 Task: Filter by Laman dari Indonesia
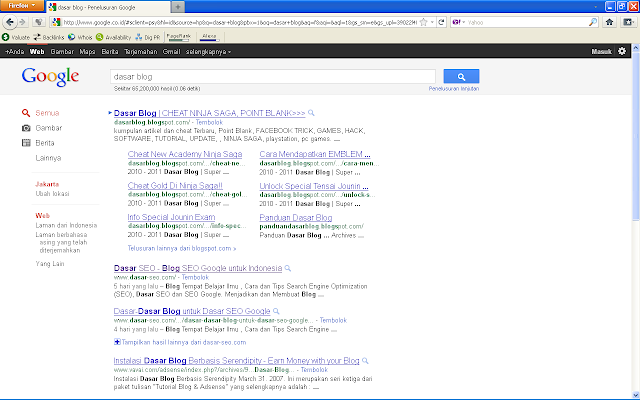point(66,225)
